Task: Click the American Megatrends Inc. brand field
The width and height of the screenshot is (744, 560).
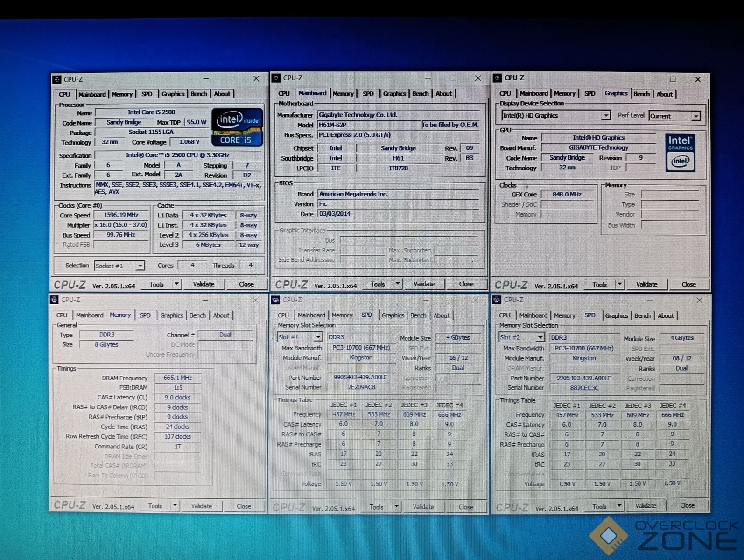Action: pyautogui.click(x=398, y=194)
